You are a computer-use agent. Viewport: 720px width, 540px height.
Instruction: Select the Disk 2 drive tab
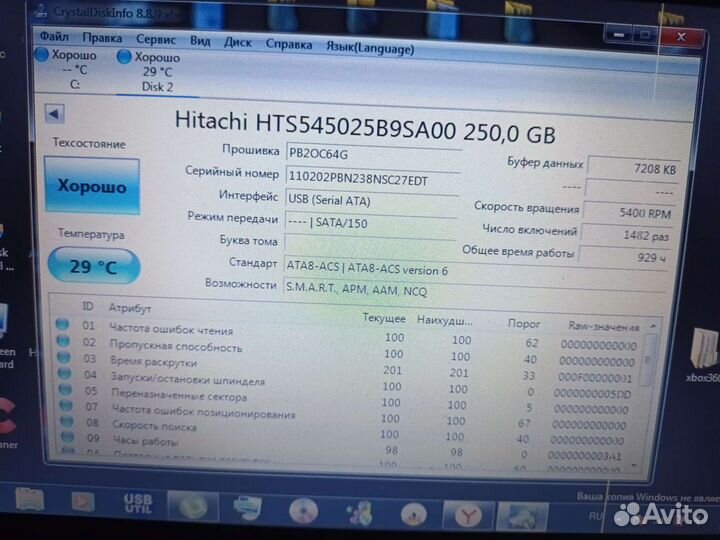157,72
